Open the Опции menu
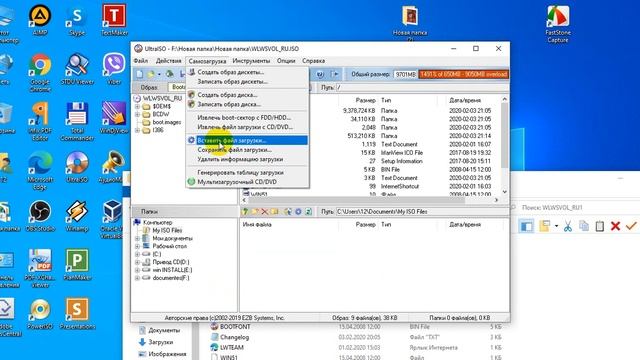640x360 pixels. (x=286, y=61)
